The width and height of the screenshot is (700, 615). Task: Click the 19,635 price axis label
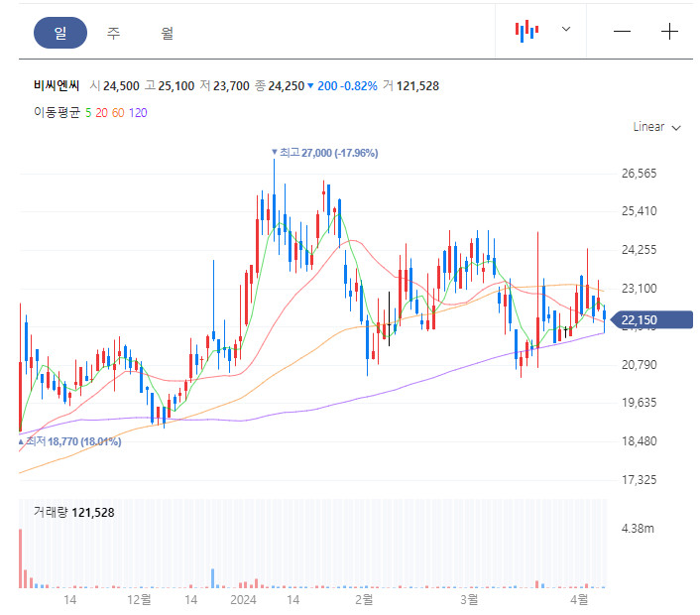point(639,403)
